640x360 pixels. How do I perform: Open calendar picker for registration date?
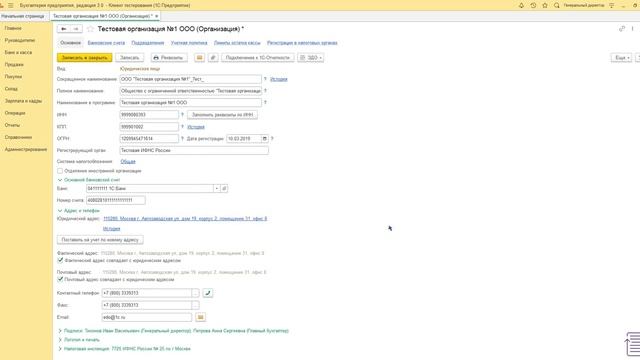264,139
